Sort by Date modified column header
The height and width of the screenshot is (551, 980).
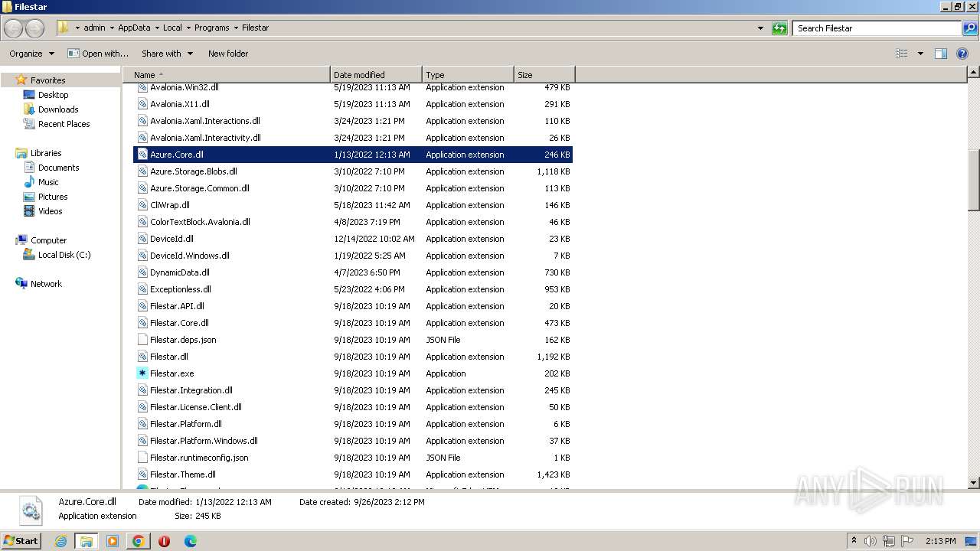pyautogui.click(x=376, y=75)
